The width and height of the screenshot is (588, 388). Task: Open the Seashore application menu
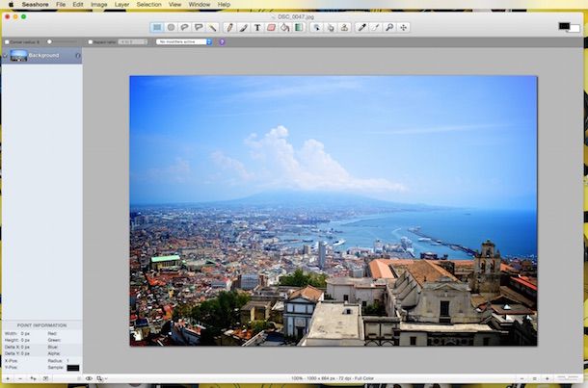coord(36,5)
